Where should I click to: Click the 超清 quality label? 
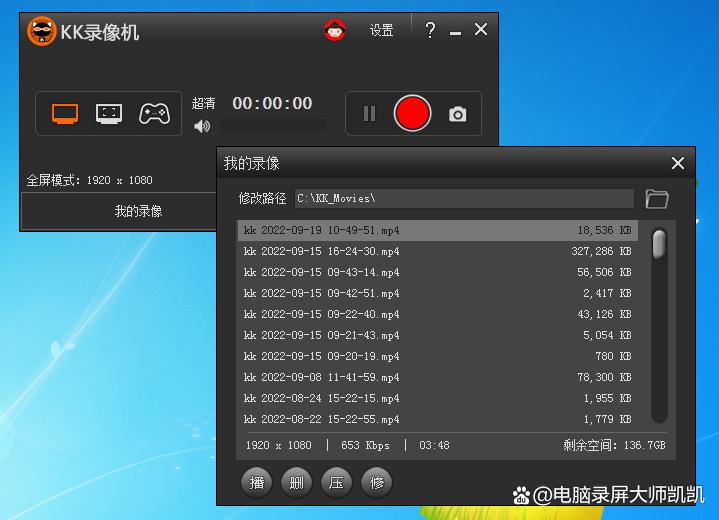(203, 103)
